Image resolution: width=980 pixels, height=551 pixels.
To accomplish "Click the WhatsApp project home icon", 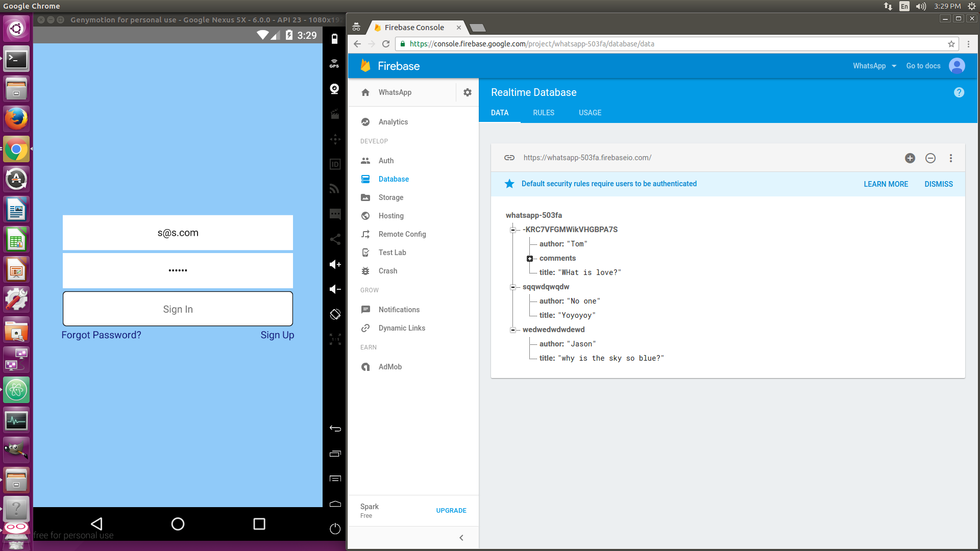I will (365, 92).
